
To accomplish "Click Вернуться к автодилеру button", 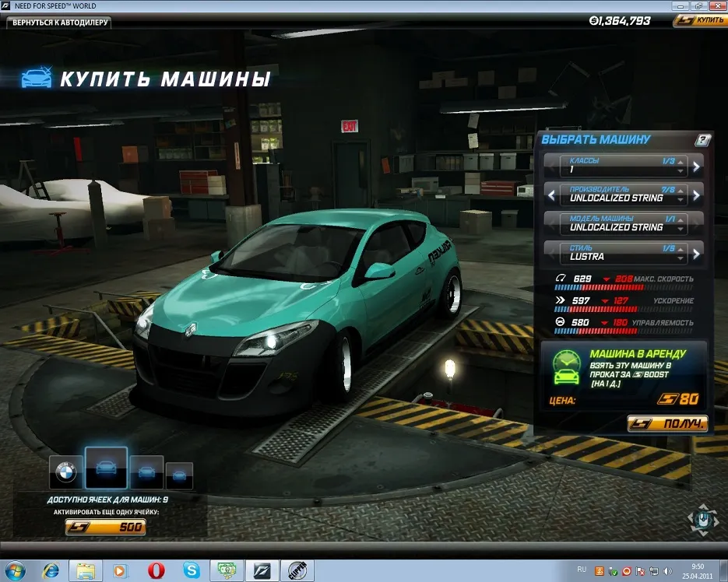I will (x=59, y=23).
